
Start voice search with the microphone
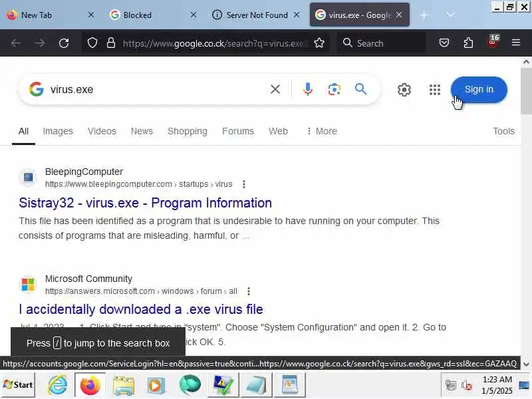click(x=308, y=89)
